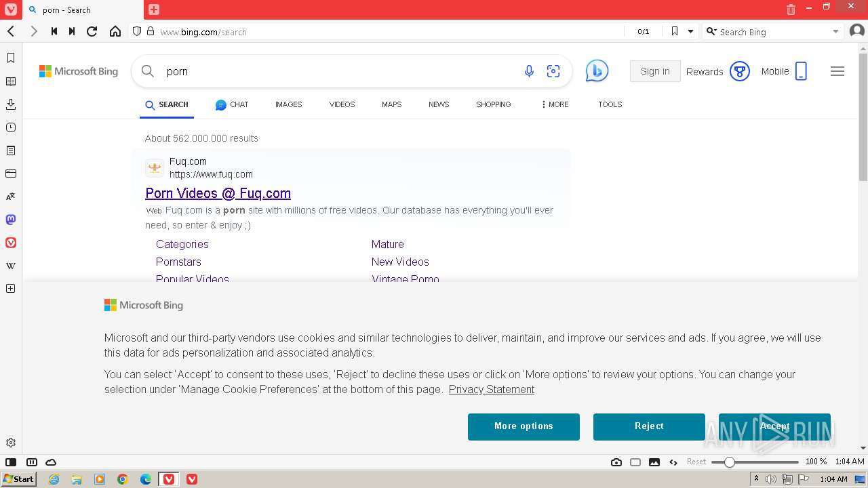Open a new tab with plus button
The image size is (868, 488).
tap(154, 9)
